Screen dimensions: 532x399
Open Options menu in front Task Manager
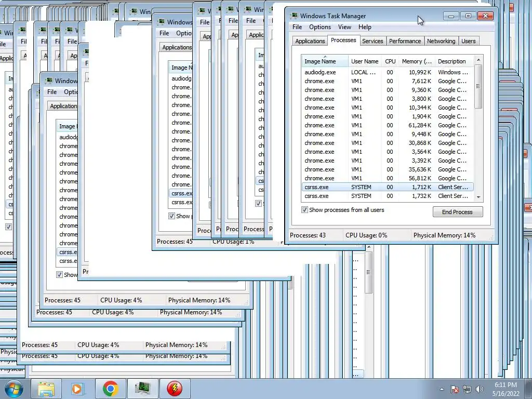tap(320, 27)
